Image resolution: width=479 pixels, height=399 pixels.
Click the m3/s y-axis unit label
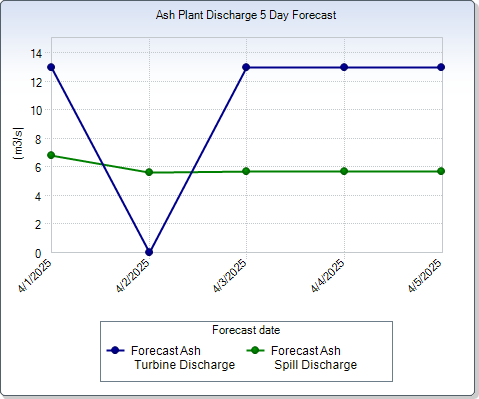(x=18, y=143)
